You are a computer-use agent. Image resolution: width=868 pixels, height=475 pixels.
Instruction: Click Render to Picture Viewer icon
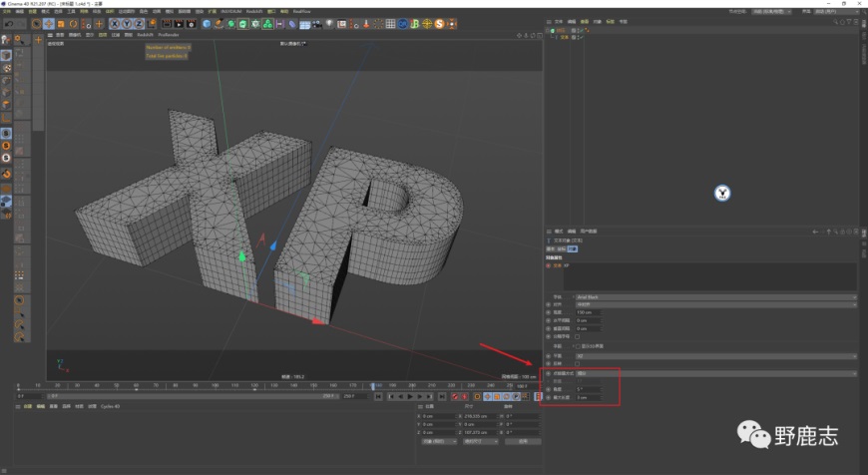[x=179, y=24]
